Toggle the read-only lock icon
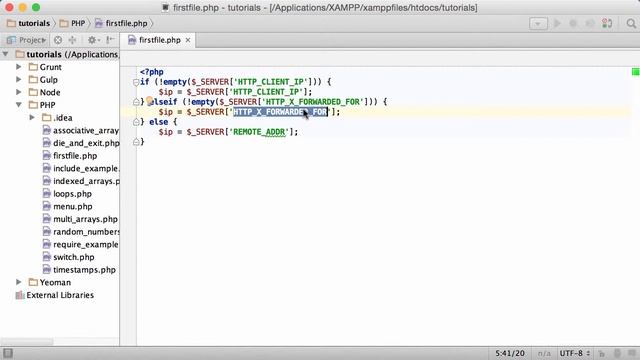The height and width of the screenshot is (360, 640). 601,353
